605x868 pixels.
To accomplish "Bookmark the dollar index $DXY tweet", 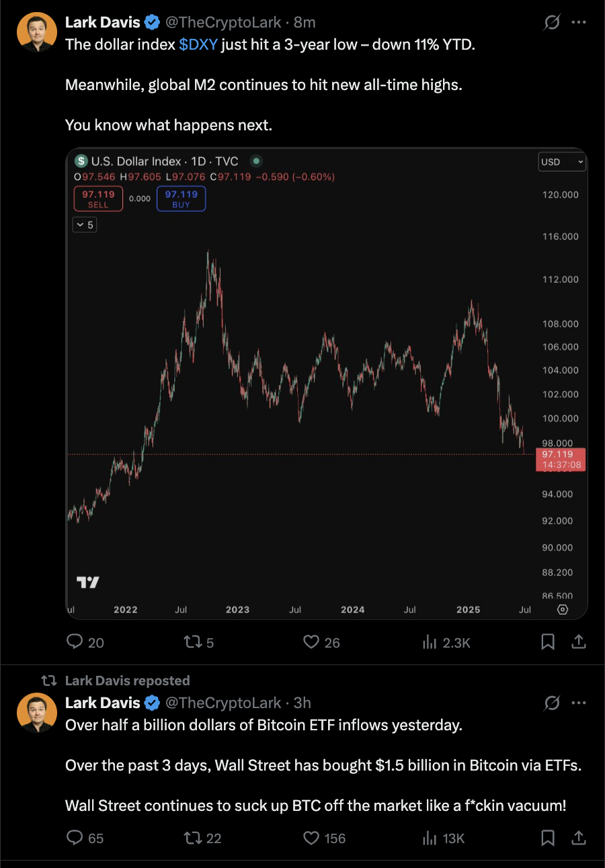I will coord(548,643).
